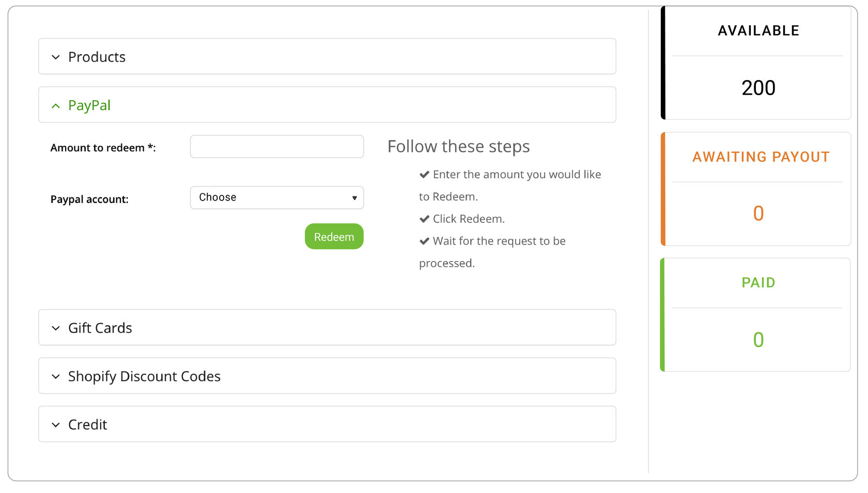Image resolution: width=868 pixels, height=493 pixels.
Task: Click checkmark icon beside Enter the amount
Action: [x=425, y=175]
